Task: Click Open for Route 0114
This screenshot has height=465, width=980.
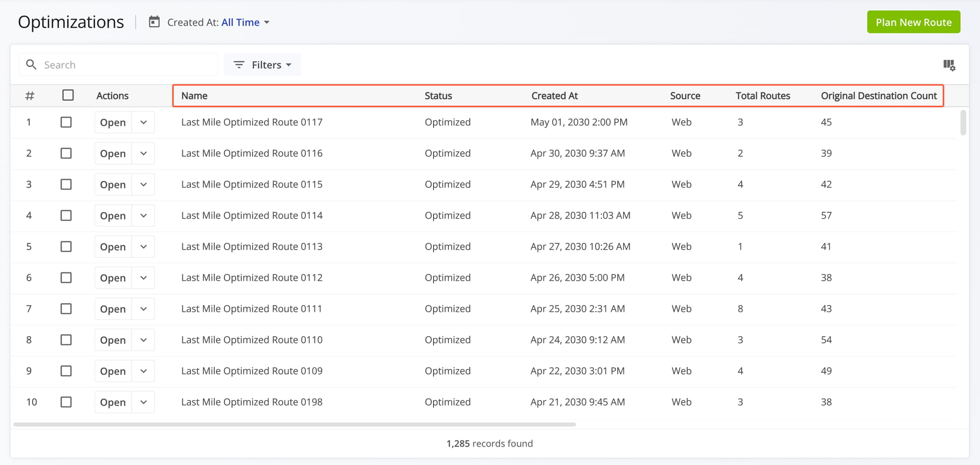Action: [x=113, y=216]
